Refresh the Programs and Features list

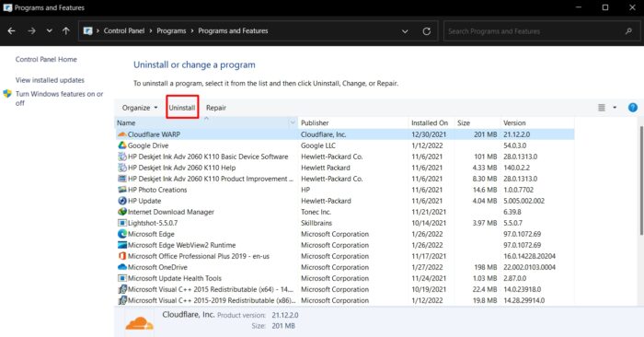(427, 31)
